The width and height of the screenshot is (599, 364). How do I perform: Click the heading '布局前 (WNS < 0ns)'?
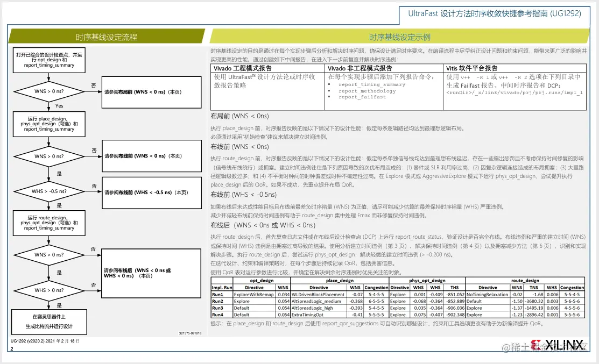239,116
